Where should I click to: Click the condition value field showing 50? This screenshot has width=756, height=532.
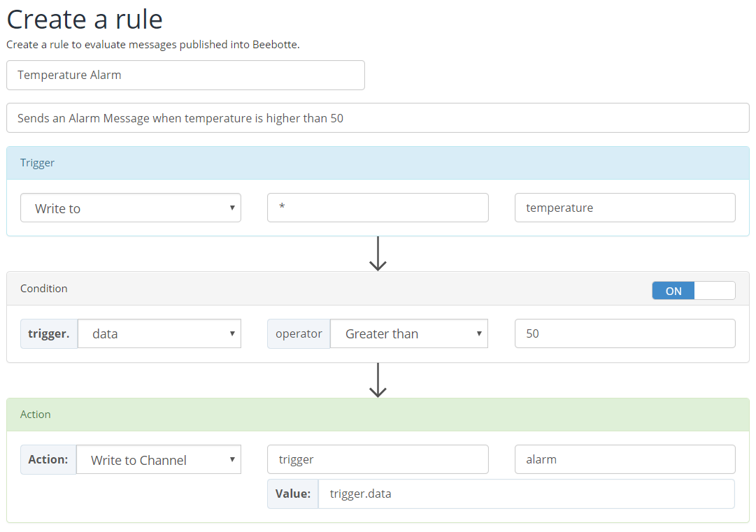(625, 333)
